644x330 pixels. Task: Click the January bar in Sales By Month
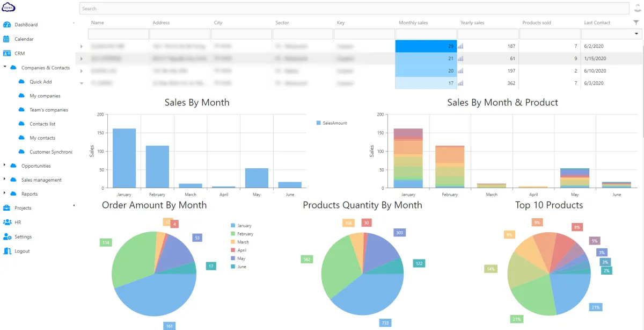coord(124,159)
